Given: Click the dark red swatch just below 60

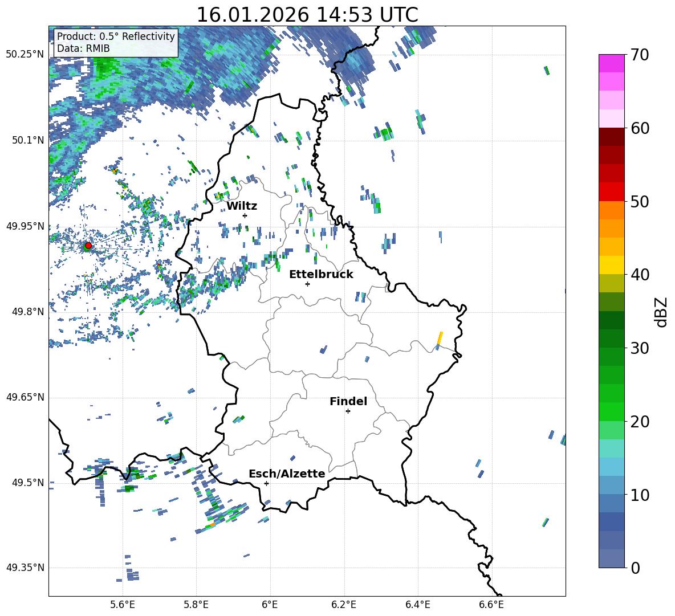Looking at the screenshot, I should coord(611,137).
